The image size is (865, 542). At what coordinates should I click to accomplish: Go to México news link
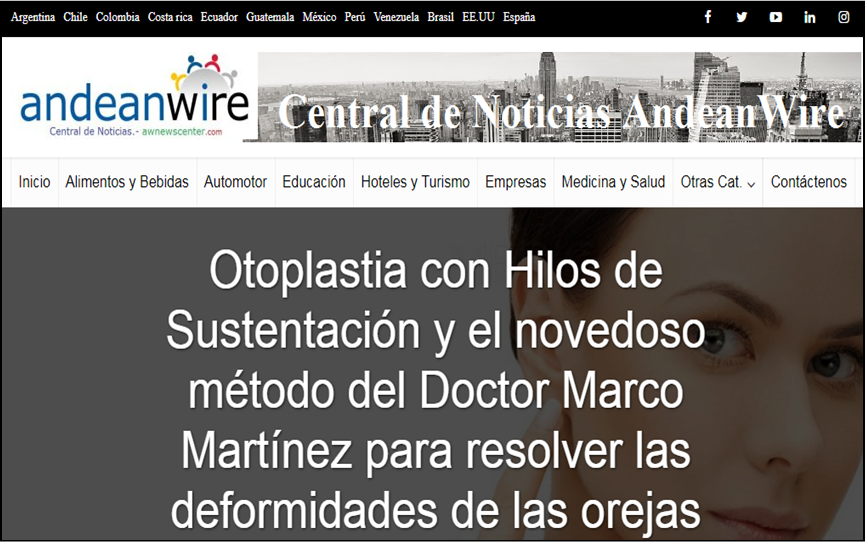coord(319,17)
